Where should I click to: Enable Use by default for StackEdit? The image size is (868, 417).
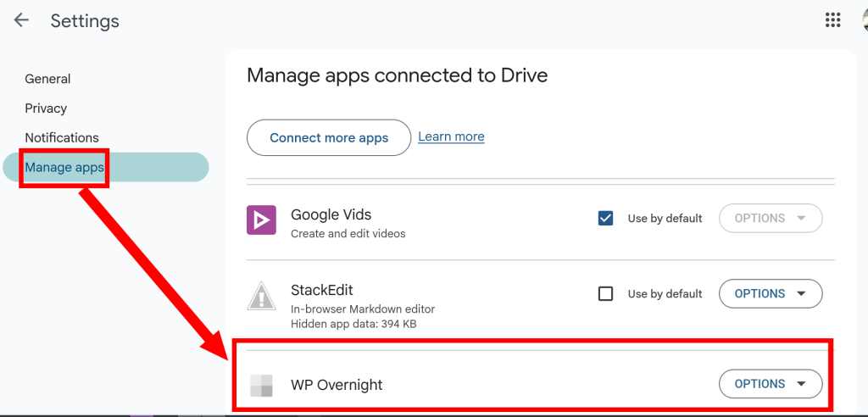606,293
